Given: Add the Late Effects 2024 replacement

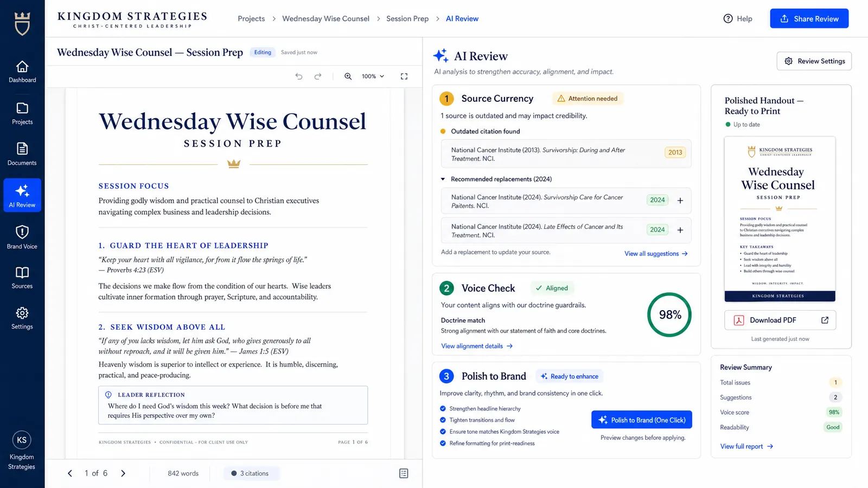Looking at the screenshot, I should coord(680,230).
